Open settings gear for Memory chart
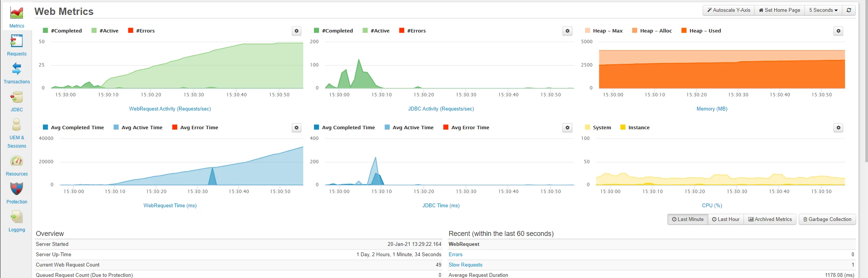This screenshot has height=278, width=868. click(x=839, y=31)
